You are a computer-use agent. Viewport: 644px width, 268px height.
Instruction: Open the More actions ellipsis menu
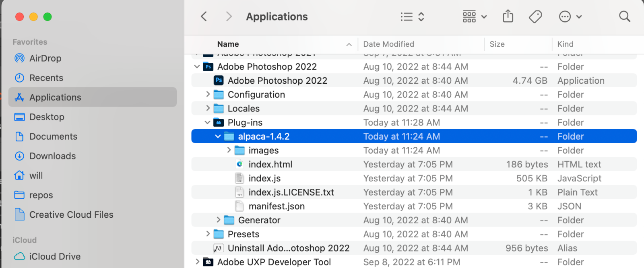coord(570,16)
